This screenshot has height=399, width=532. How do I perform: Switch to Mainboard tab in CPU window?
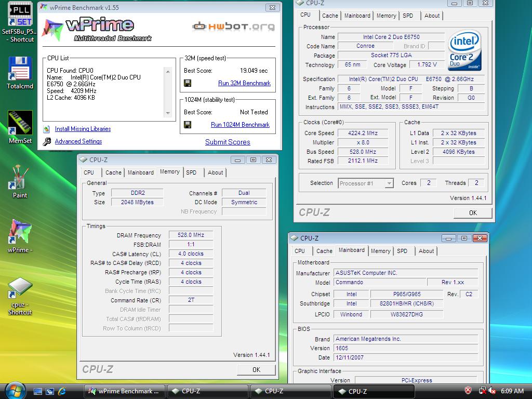(x=357, y=16)
